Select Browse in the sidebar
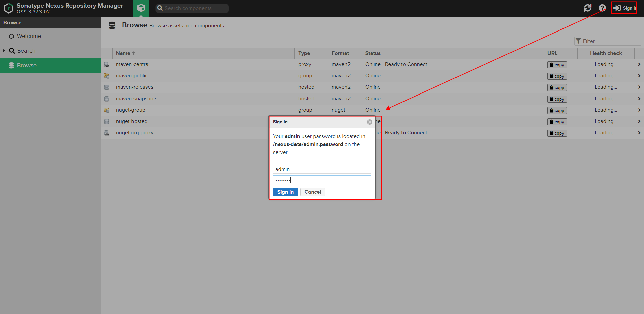 [50, 65]
